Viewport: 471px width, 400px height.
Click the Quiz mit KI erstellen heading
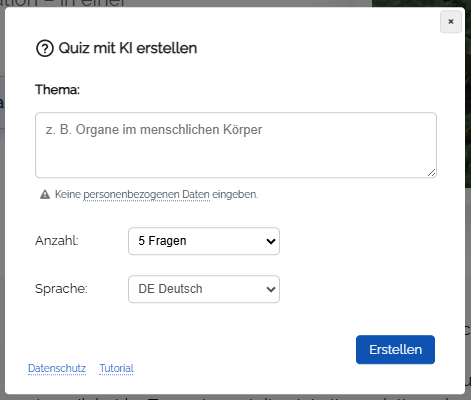coord(128,48)
